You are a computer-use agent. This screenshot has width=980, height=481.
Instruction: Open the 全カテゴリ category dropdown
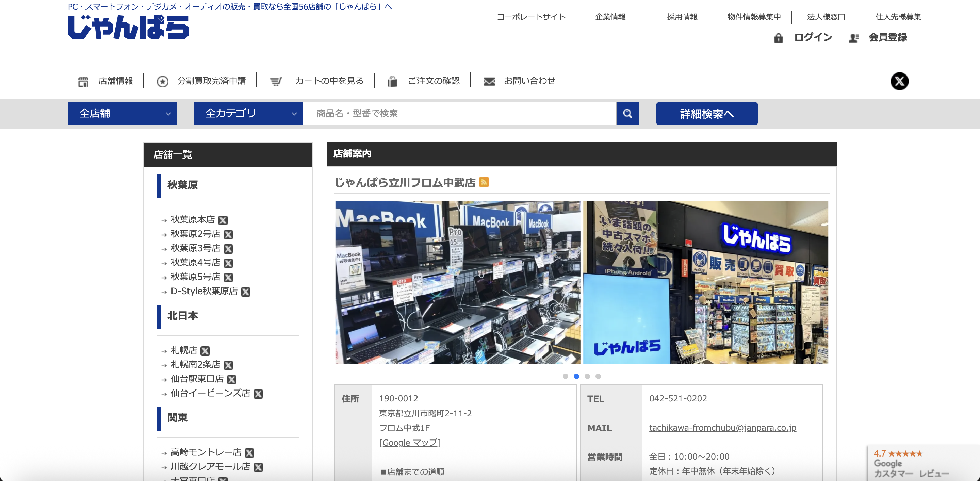tap(248, 113)
